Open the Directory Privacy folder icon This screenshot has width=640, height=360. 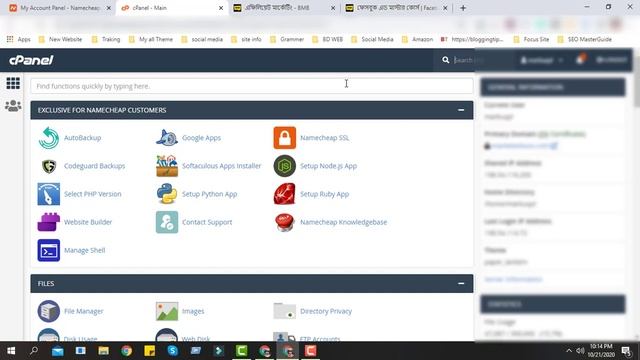[x=284, y=311]
